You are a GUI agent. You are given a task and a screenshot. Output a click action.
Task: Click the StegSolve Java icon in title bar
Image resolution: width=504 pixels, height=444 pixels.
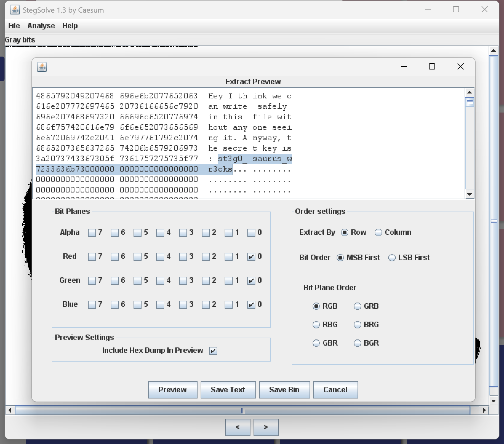[x=14, y=10]
